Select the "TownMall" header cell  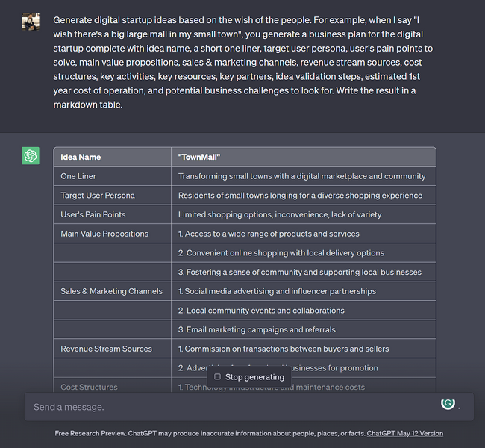click(x=199, y=157)
